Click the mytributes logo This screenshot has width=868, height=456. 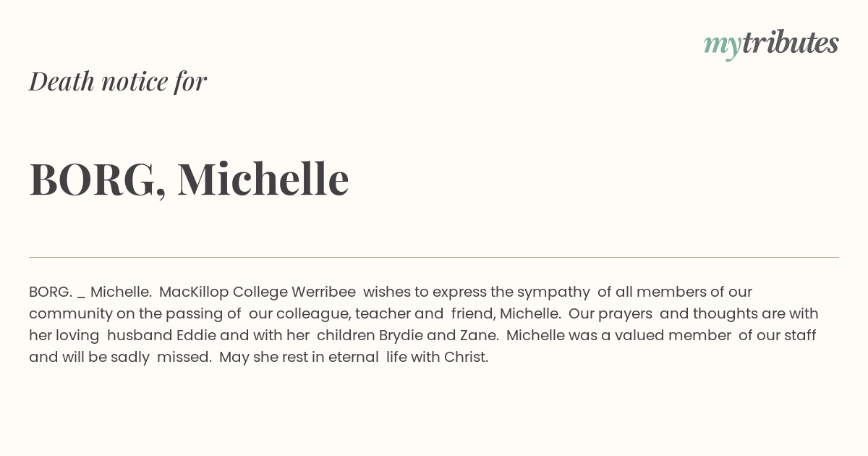[771, 44]
